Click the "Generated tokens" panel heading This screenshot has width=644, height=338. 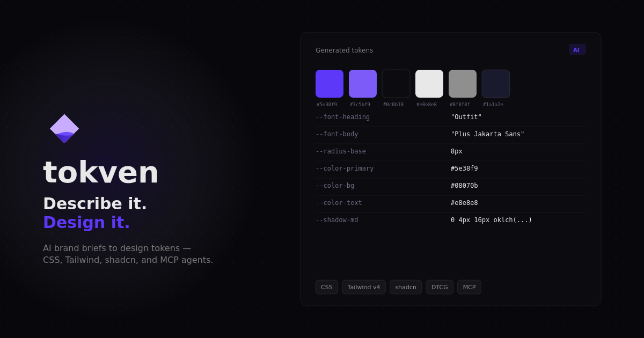(344, 50)
